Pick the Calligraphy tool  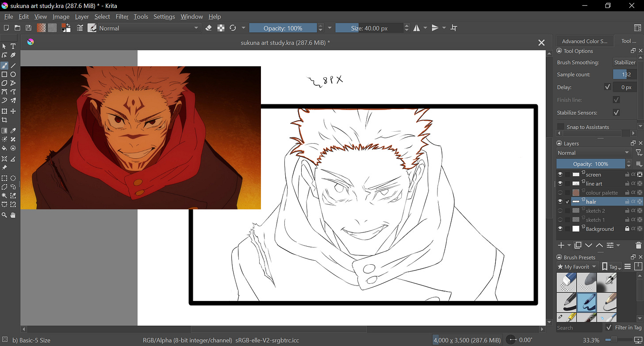[x=13, y=55]
